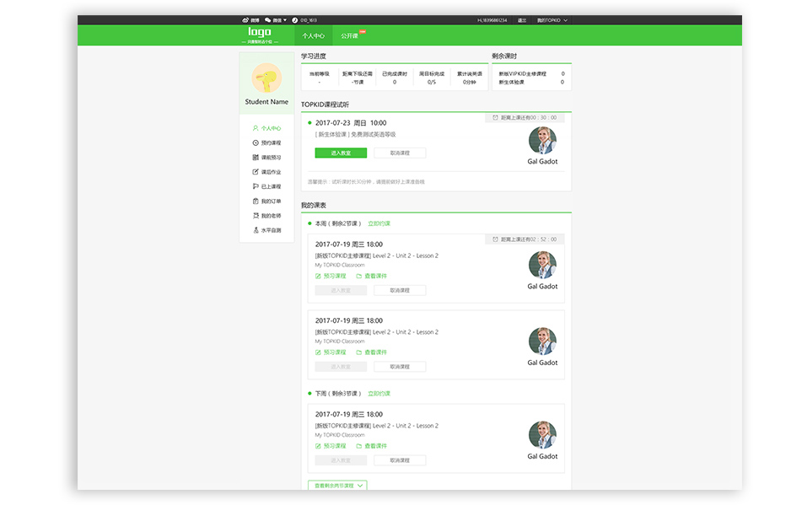This screenshot has width=802, height=532.
Task: Click the 本周（剩余2节课）heading
Action: (338, 223)
